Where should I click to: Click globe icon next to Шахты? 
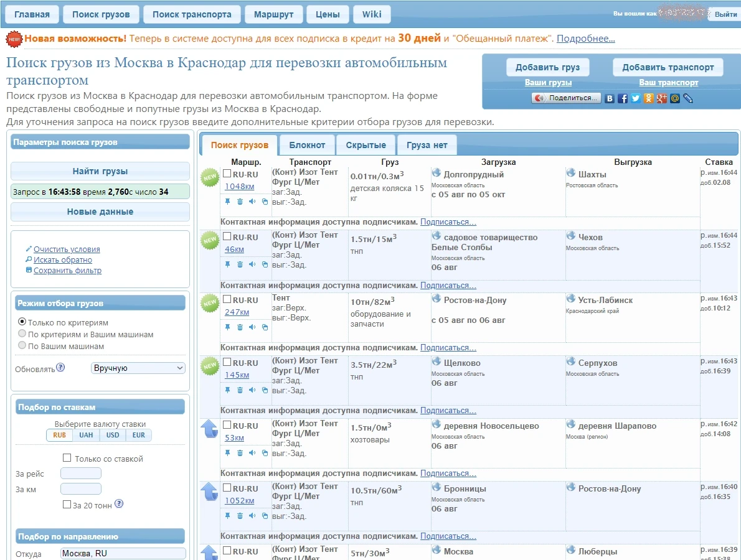[x=571, y=173]
